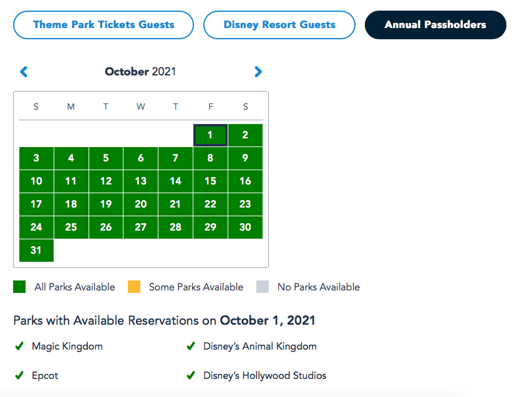Go to previous month with left arrow

tap(24, 72)
